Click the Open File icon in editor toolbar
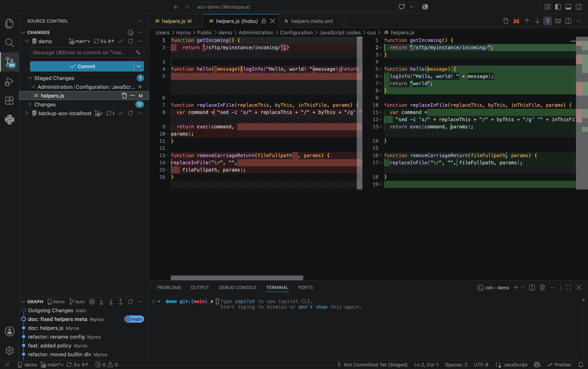Screen dimensions: 588x369 [506, 21]
